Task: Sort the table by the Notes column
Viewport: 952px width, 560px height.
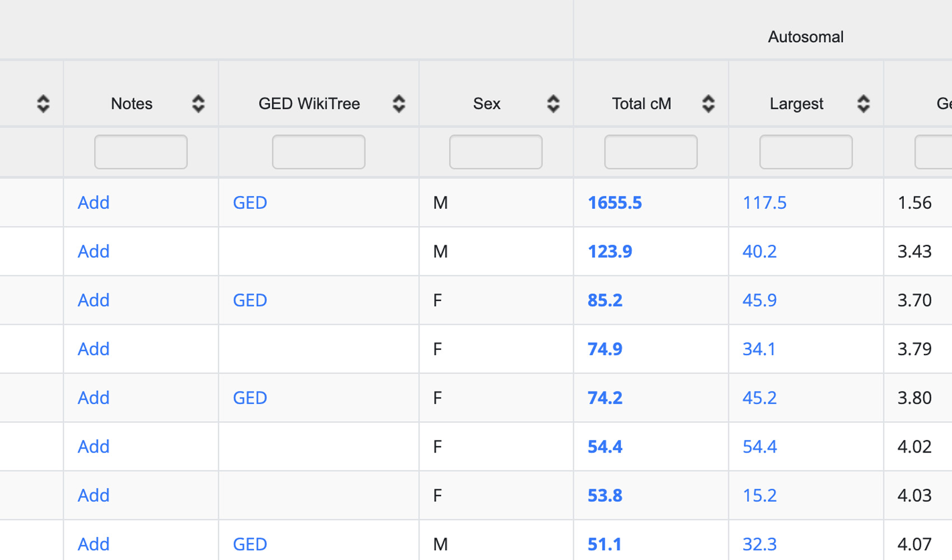Action: pyautogui.click(x=198, y=104)
